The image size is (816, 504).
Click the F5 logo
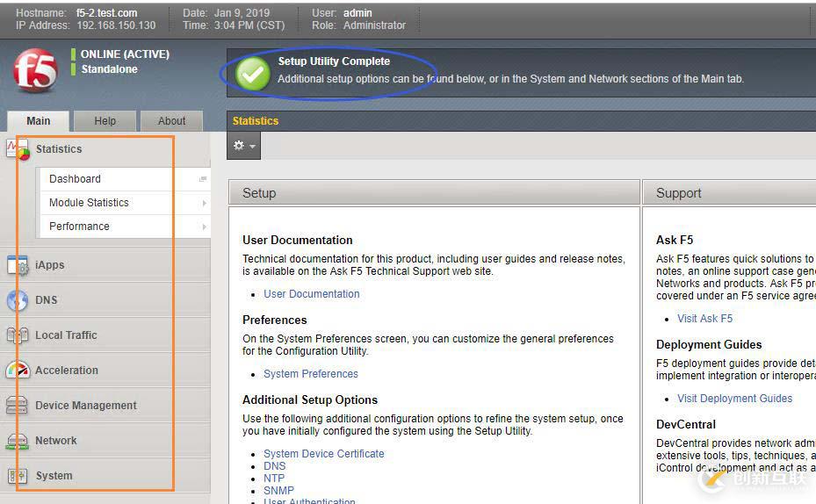35,70
